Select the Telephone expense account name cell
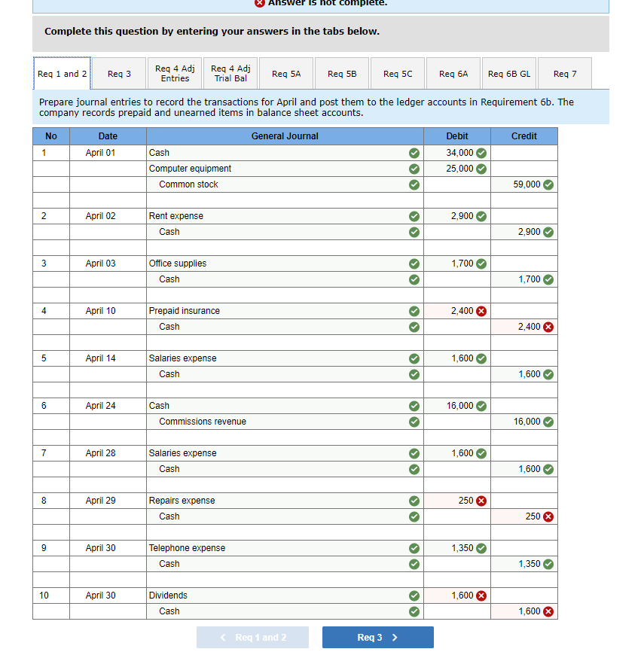The height and width of the screenshot is (658, 644). [285, 548]
